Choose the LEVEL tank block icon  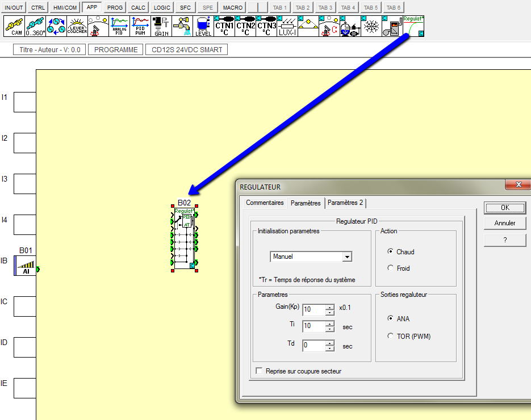[203, 26]
